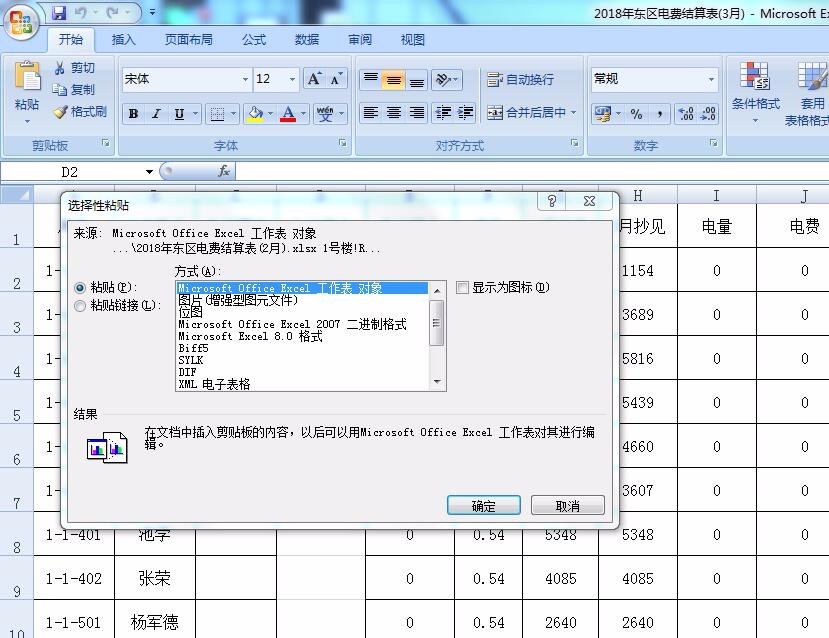Expand the Paste button dropdown arrow
The image size is (829, 638).
pyautogui.click(x=27, y=122)
